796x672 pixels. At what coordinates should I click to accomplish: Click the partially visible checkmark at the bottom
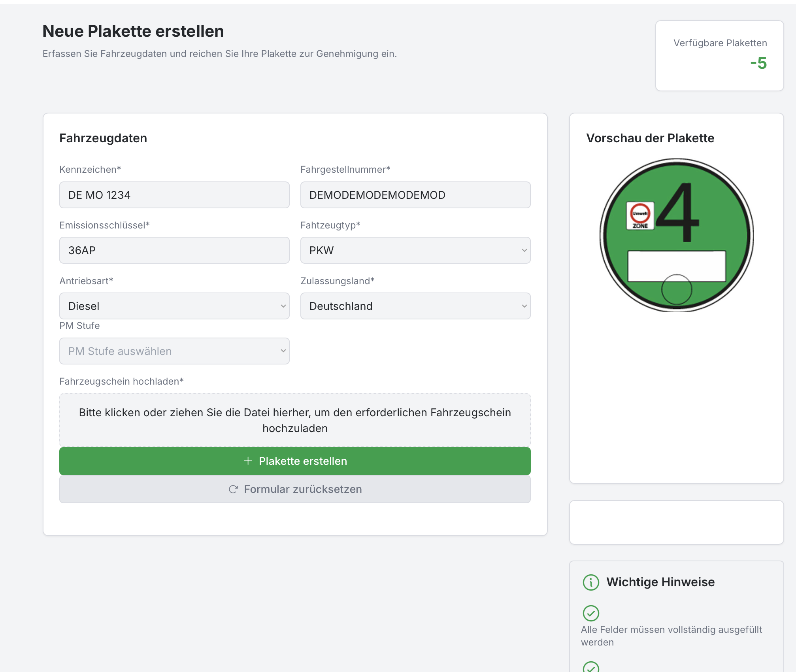point(591,667)
